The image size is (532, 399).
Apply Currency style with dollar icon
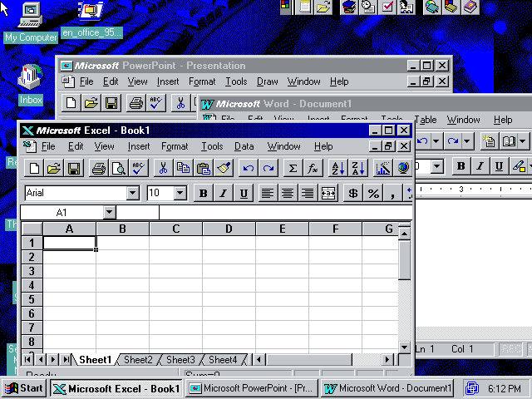point(353,193)
